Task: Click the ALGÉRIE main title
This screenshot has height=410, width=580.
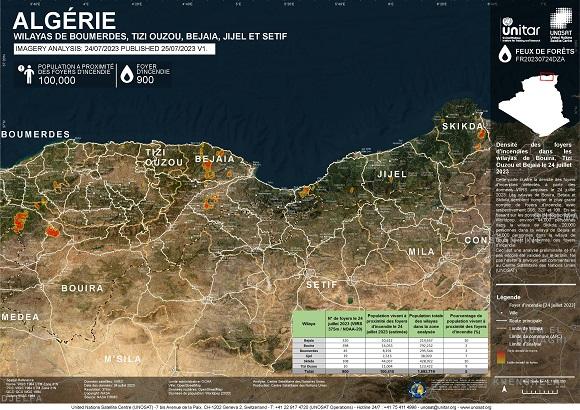Action: pyautogui.click(x=64, y=20)
